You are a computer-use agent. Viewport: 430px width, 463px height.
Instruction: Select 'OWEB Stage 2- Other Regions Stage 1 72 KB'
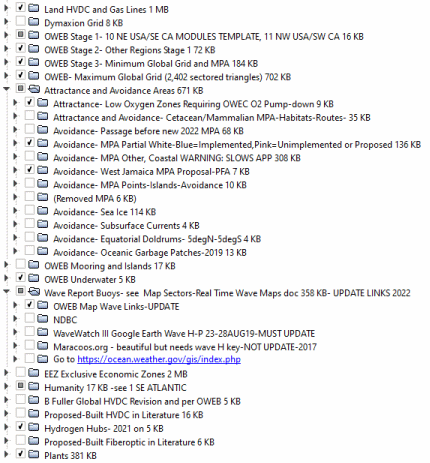[130, 50]
